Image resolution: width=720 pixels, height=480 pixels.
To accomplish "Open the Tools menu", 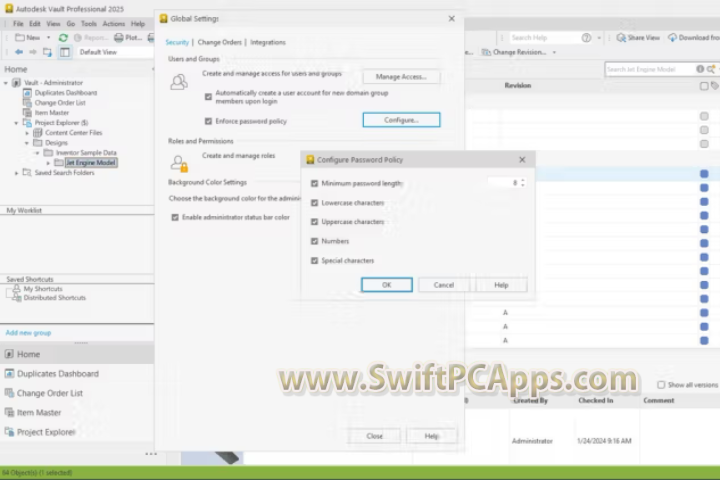I will 89,23.
